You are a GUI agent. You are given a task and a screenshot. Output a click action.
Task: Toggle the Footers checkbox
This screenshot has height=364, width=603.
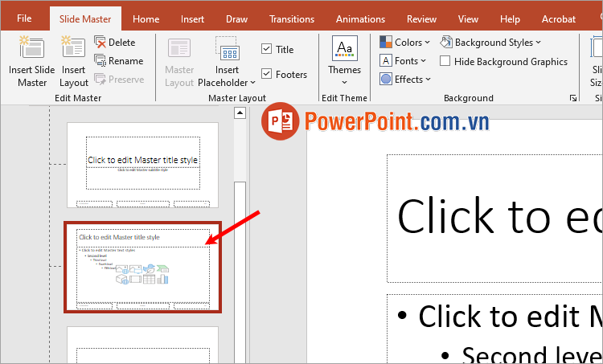coord(266,73)
